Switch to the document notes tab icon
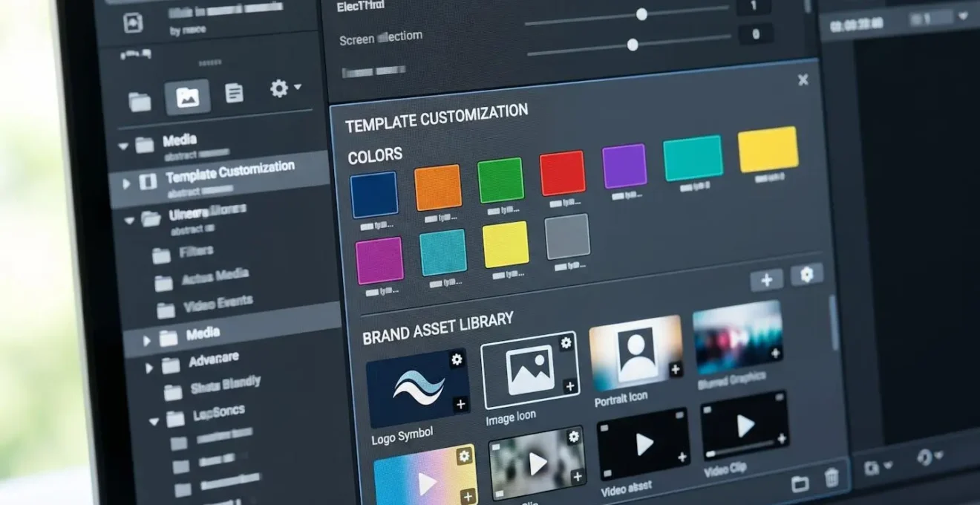 pos(234,94)
